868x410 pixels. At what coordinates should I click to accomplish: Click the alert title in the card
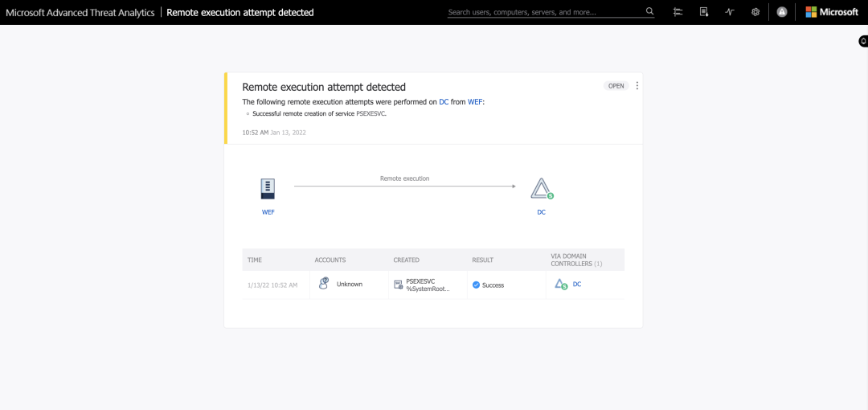pos(324,87)
